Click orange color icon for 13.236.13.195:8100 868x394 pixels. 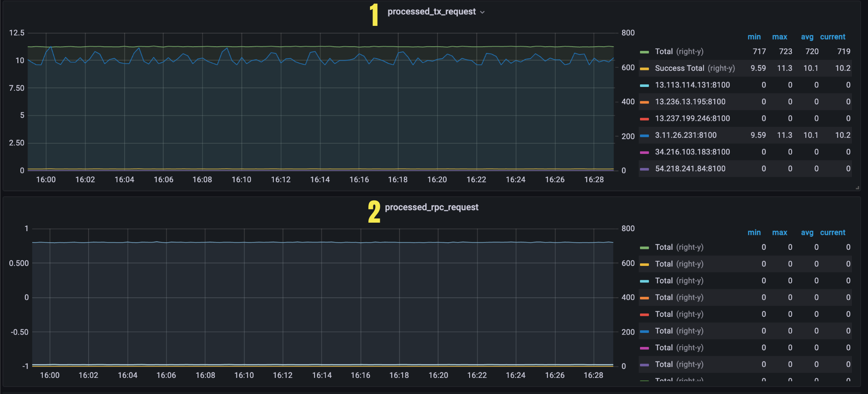pos(644,102)
